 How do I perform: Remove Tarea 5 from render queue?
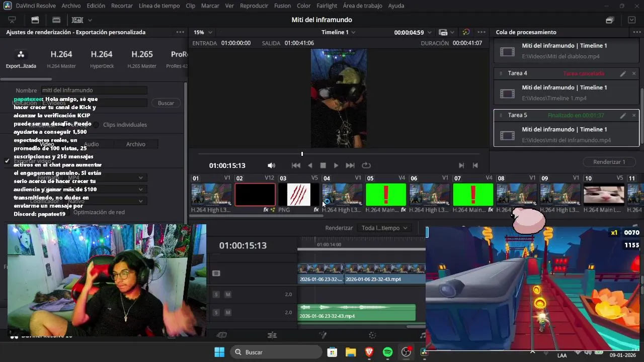coord(634,115)
